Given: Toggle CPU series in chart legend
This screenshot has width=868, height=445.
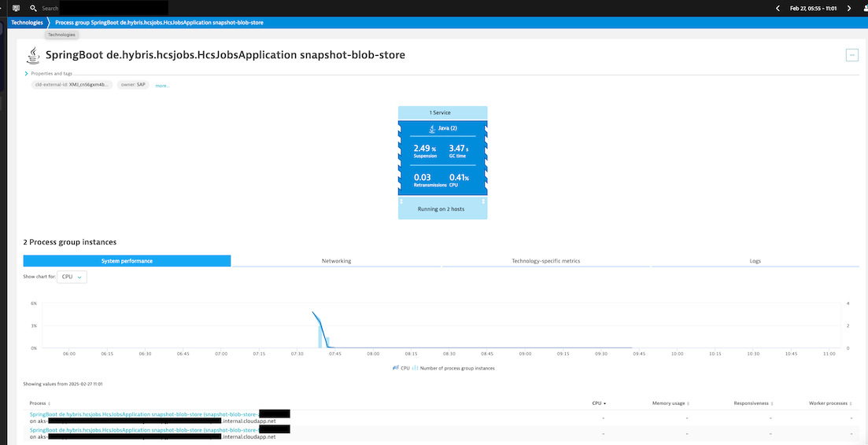Looking at the screenshot, I should 401,368.
